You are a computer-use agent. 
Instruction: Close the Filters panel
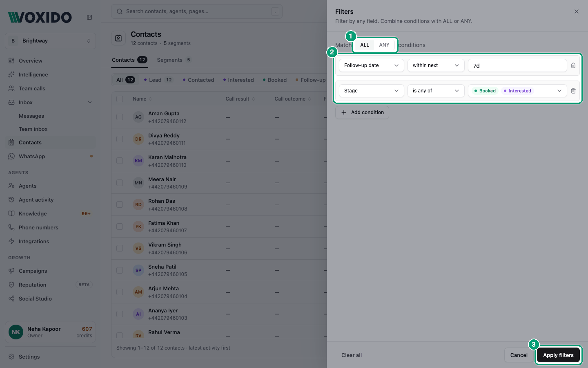pos(577,11)
